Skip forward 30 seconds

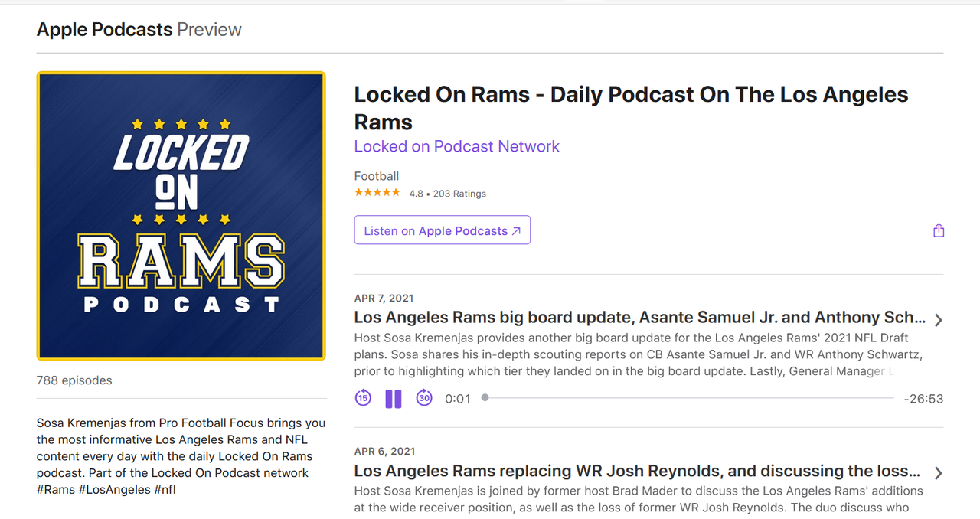[x=424, y=398]
